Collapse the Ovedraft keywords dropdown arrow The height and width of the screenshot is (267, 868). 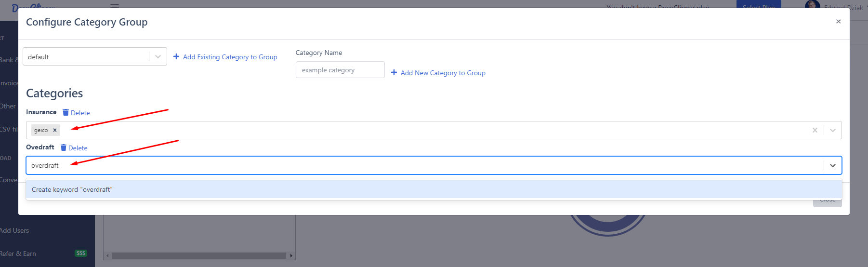(x=832, y=165)
